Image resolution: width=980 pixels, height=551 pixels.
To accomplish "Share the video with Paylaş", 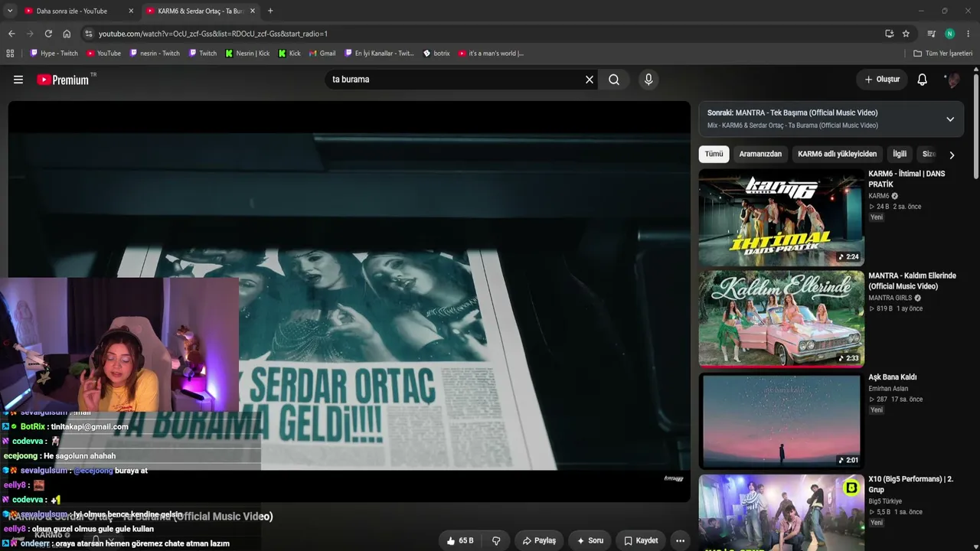I will (539, 540).
